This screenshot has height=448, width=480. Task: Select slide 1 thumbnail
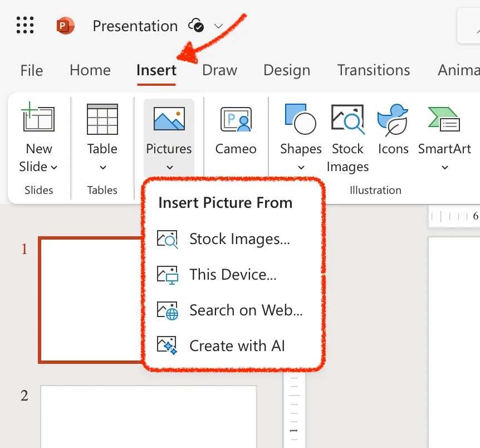(91, 300)
